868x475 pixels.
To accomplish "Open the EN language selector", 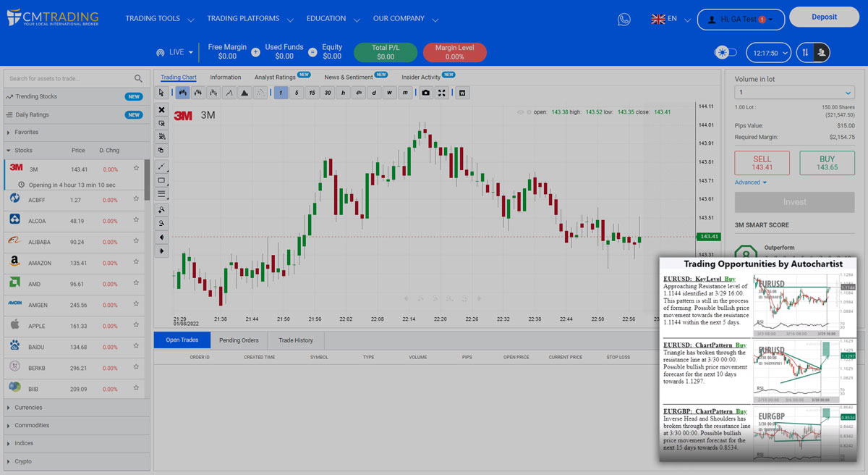I will 671,19.
